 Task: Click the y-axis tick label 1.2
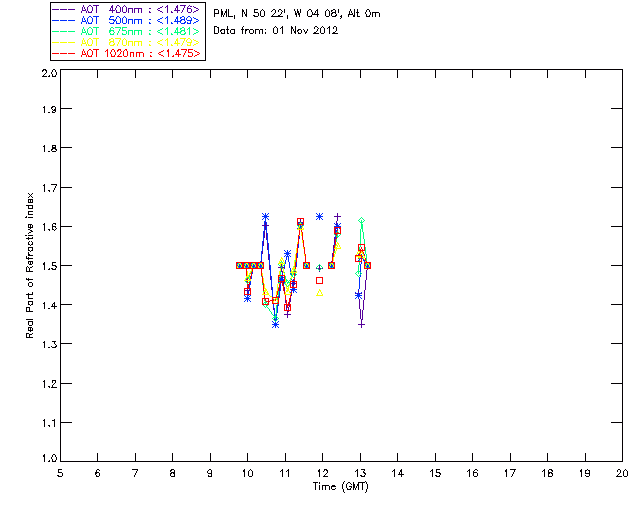pyautogui.click(x=49, y=384)
